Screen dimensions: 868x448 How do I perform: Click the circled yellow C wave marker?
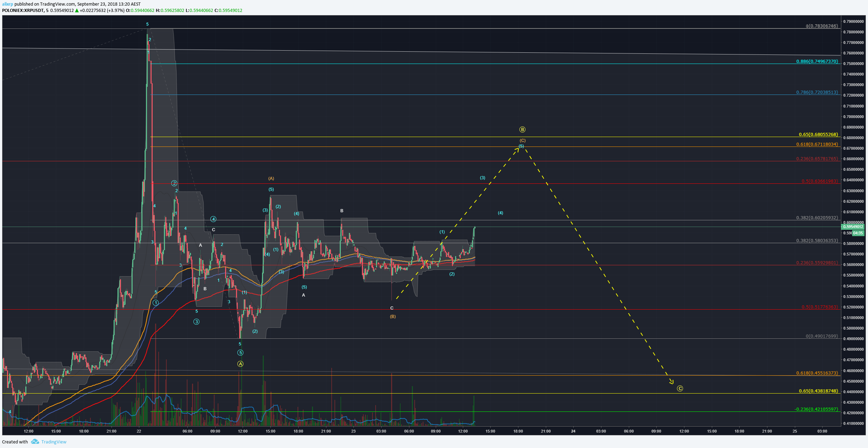(x=680, y=388)
